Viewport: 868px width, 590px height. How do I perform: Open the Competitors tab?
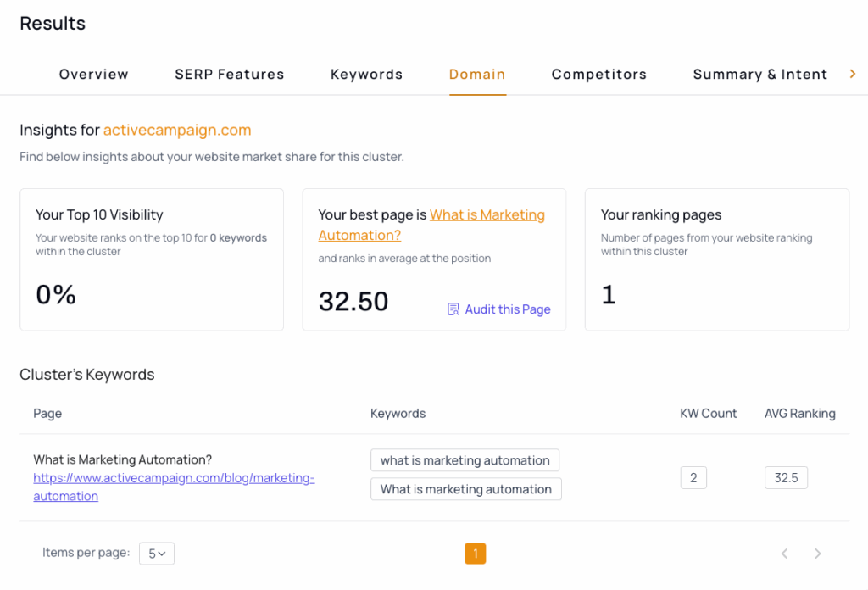pos(599,75)
